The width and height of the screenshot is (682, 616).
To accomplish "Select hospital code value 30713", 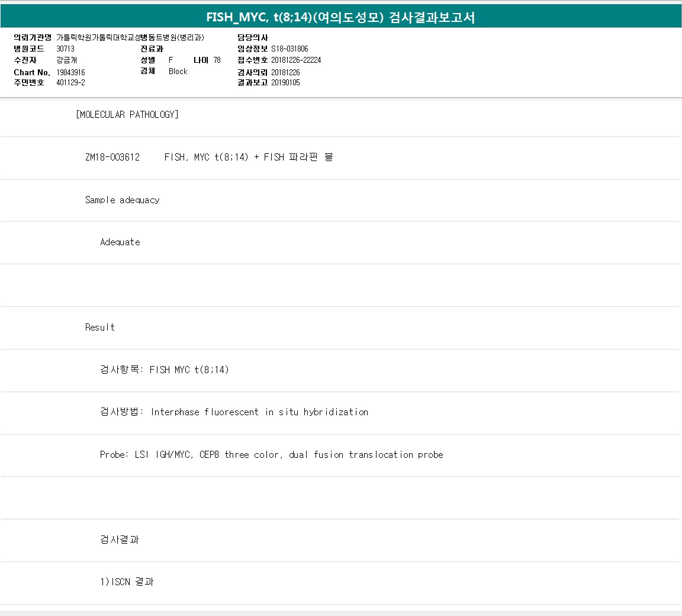I will (65, 49).
